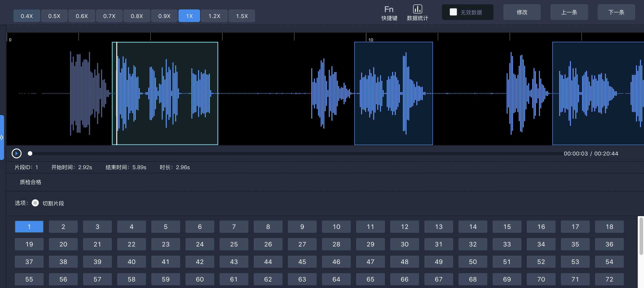The width and height of the screenshot is (644, 288).
Task: Select the blue segment at right edge
Action: point(598,93)
